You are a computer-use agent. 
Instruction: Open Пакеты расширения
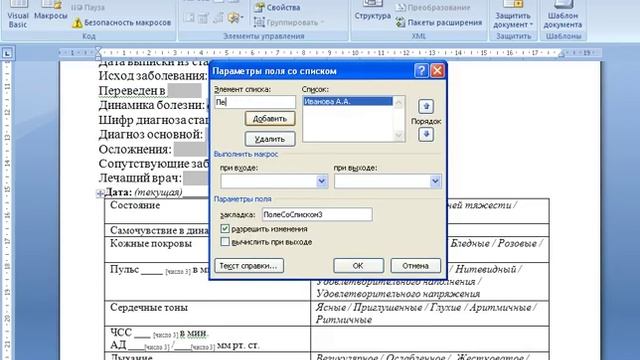pyautogui.click(x=439, y=22)
